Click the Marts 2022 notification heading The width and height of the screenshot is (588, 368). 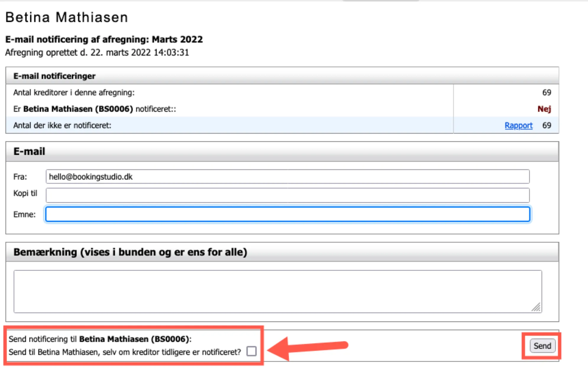(x=104, y=39)
